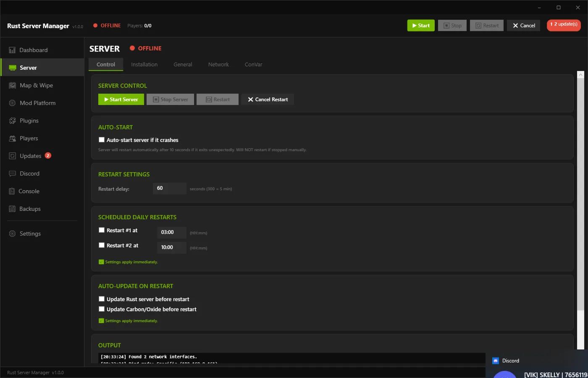Click the green Start button in header
Image resolution: width=588 pixels, height=378 pixels.
pyautogui.click(x=421, y=26)
